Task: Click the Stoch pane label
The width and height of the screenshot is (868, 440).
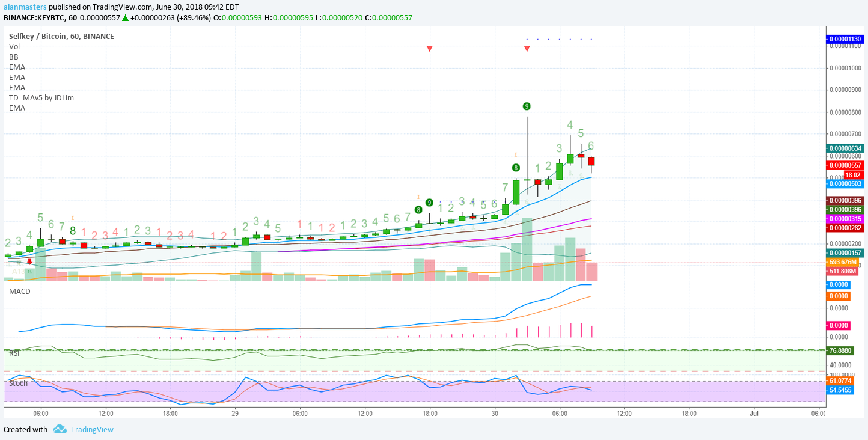Action: click(x=19, y=383)
